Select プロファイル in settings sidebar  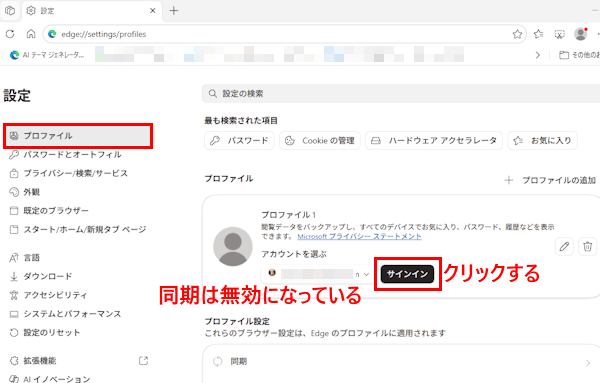[x=78, y=136]
